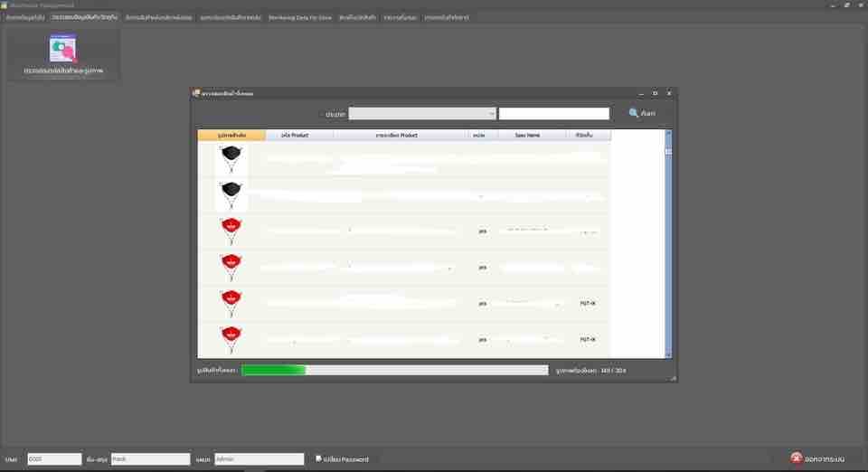Select the second black mask product image

(231, 195)
